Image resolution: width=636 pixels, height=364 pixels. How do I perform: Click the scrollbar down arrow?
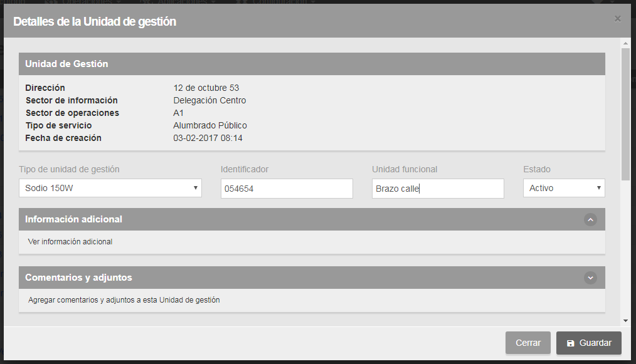point(625,321)
